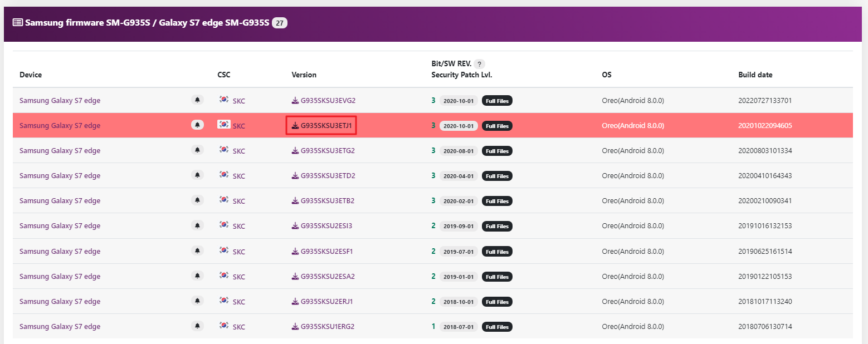Click the CSC column header
Image resolution: width=868 pixels, height=344 pixels.
click(x=224, y=75)
